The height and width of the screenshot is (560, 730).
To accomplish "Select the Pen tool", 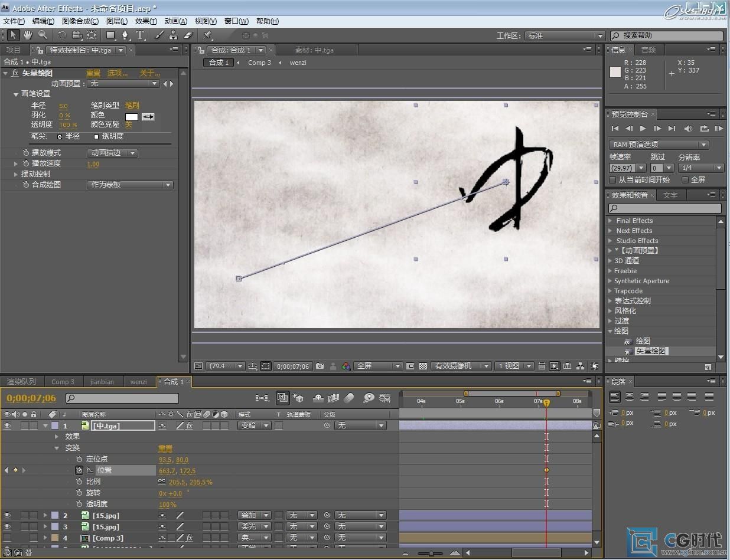I will pos(125,35).
